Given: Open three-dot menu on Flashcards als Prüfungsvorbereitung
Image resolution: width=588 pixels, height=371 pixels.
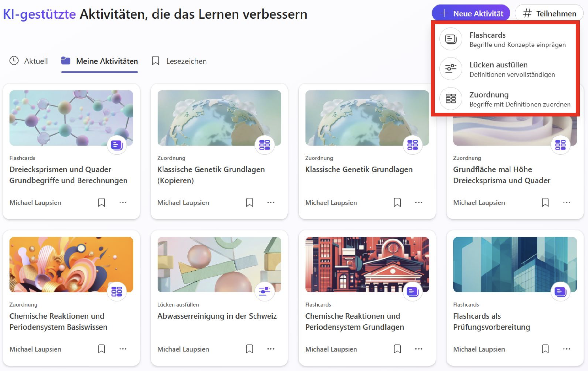Looking at the screenshot, I should (567, 349).
